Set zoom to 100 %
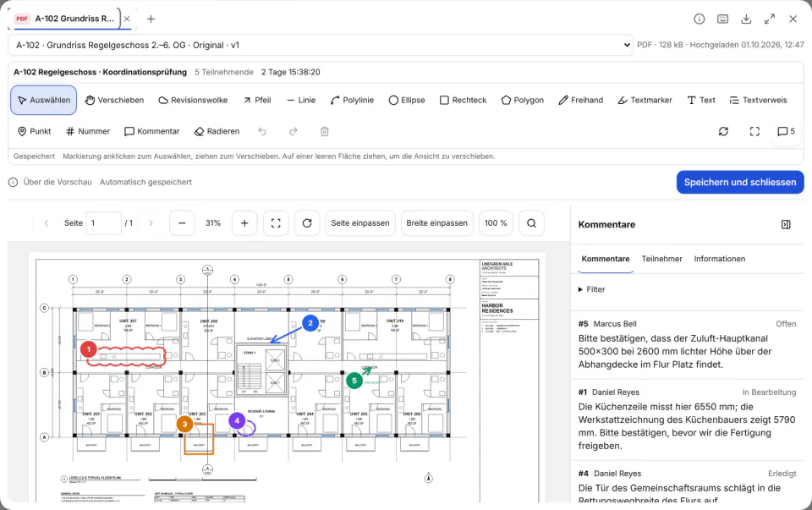Screen dimensions: 812x510 (497, 223)
